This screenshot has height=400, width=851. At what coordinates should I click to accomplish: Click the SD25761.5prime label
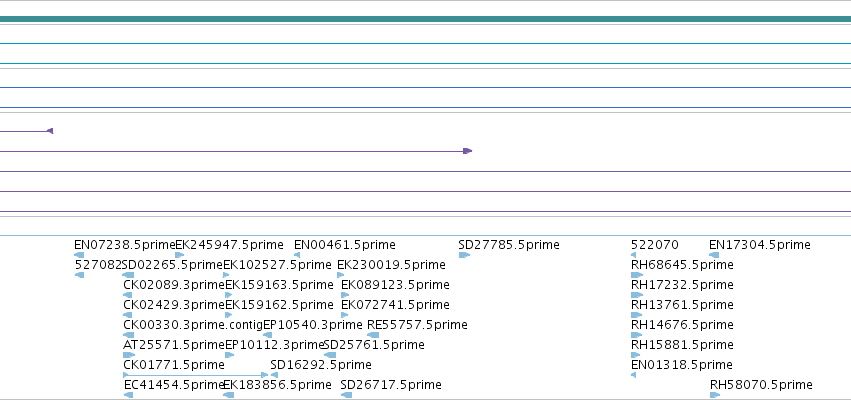[x=374, y=345]
